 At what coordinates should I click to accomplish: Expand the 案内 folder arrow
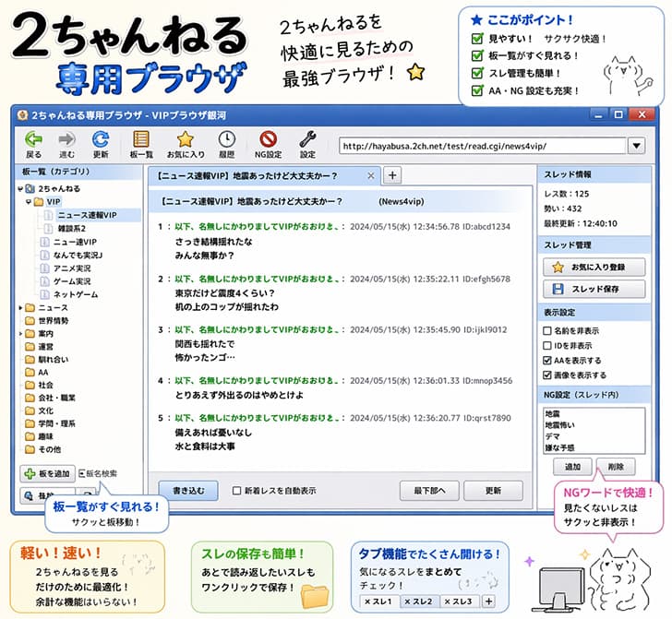tap(20, 333)
